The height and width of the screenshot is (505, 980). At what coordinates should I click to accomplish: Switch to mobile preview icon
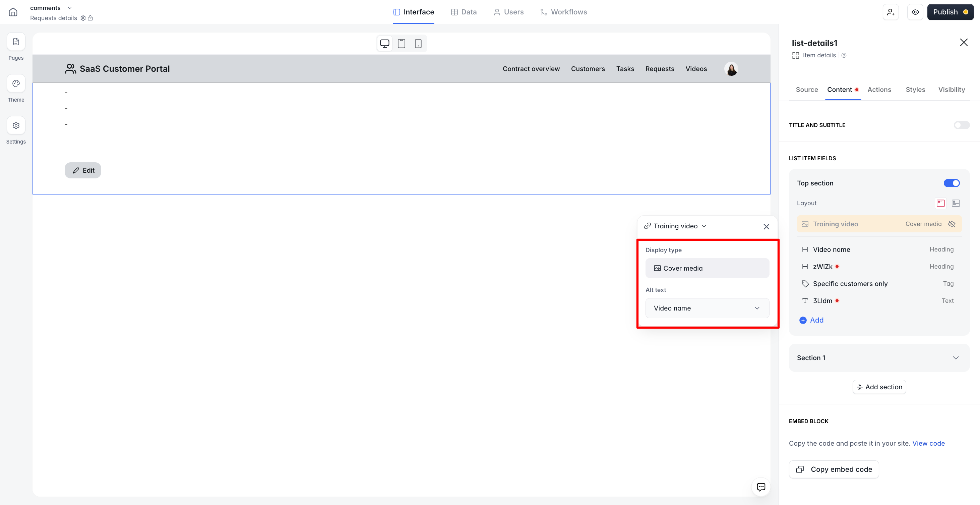418,43
